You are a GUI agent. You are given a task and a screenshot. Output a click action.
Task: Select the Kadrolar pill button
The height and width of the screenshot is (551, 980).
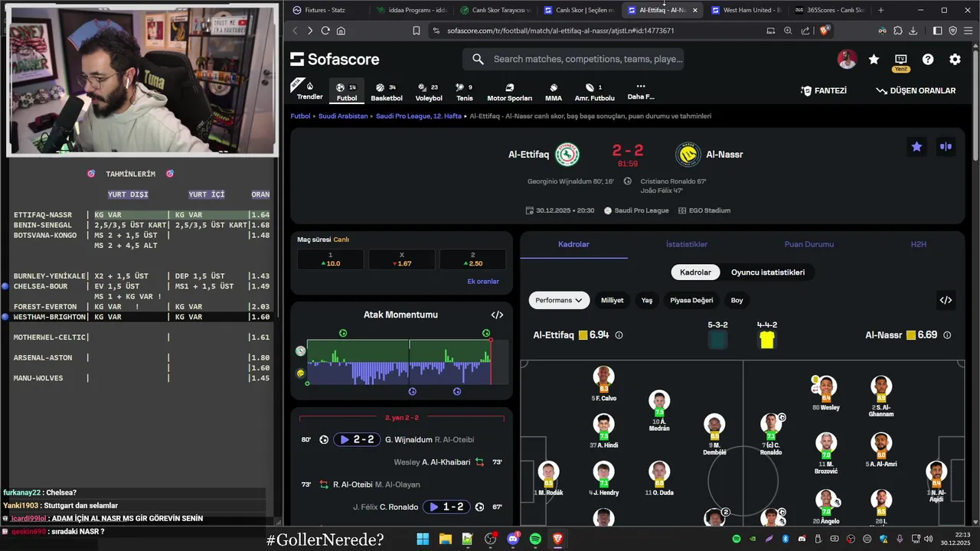(695, 272)
